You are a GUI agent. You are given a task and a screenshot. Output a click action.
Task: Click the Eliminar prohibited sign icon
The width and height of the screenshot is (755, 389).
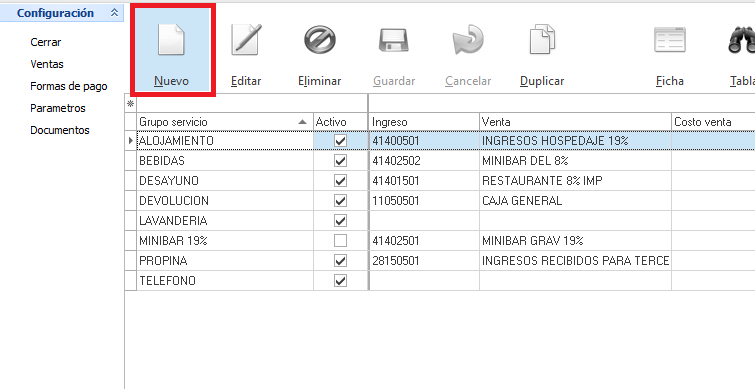(x=320, y=39)
